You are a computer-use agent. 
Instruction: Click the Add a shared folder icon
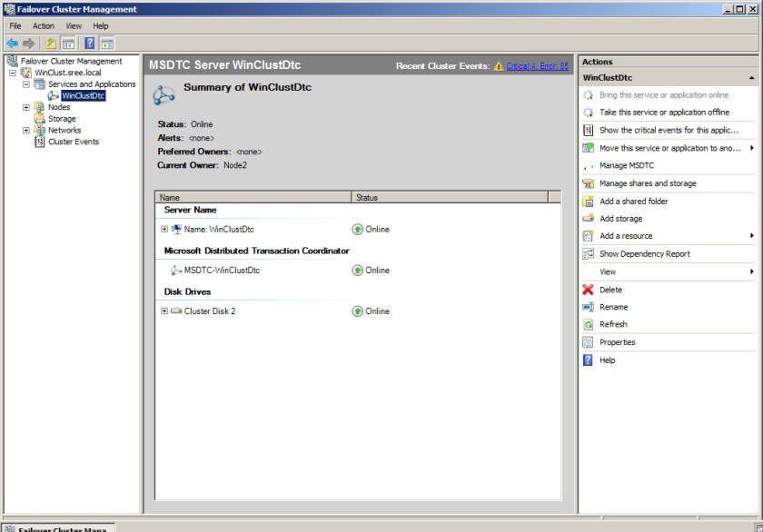[588, 201]
